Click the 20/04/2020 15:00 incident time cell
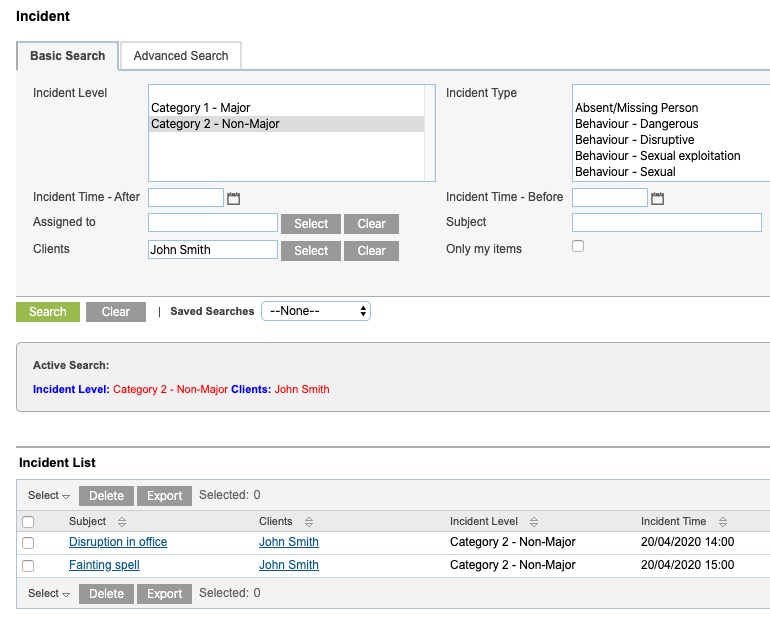 point(688,565)
